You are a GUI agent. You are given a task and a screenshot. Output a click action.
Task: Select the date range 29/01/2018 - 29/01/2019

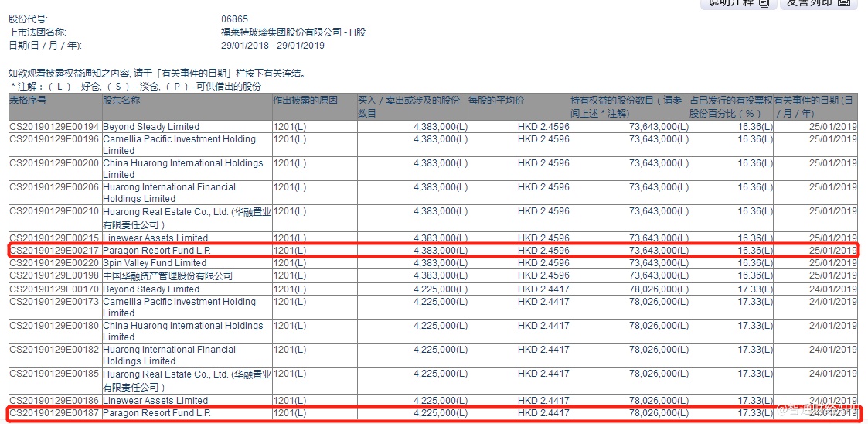coord(273,46)
